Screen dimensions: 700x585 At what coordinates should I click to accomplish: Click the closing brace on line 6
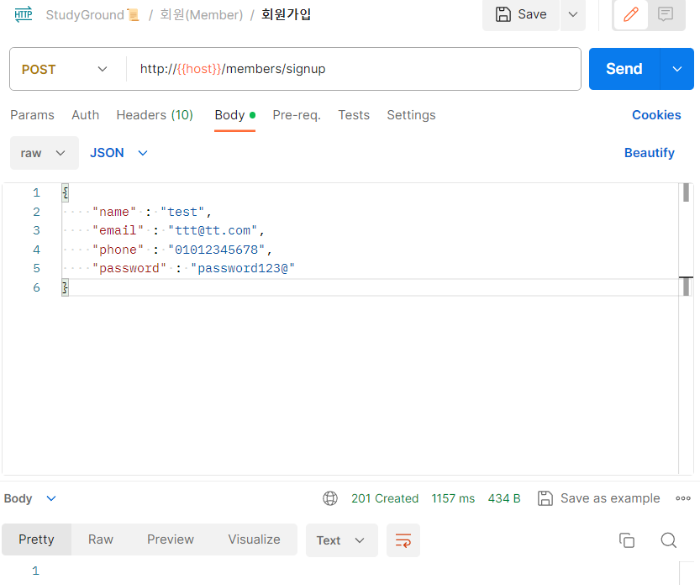click(65, 288)
